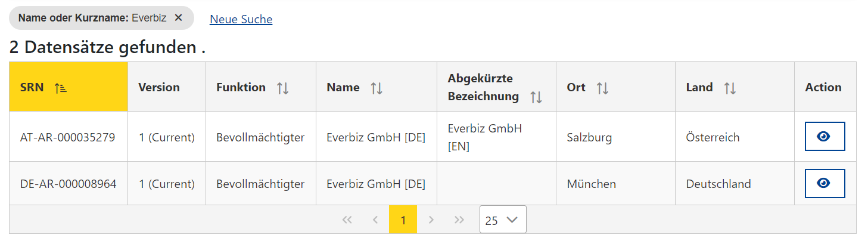Screen dimensions: 868x247
Task: Select the Everbiz GmbH Salzburg row name
Action: (376, 137)
